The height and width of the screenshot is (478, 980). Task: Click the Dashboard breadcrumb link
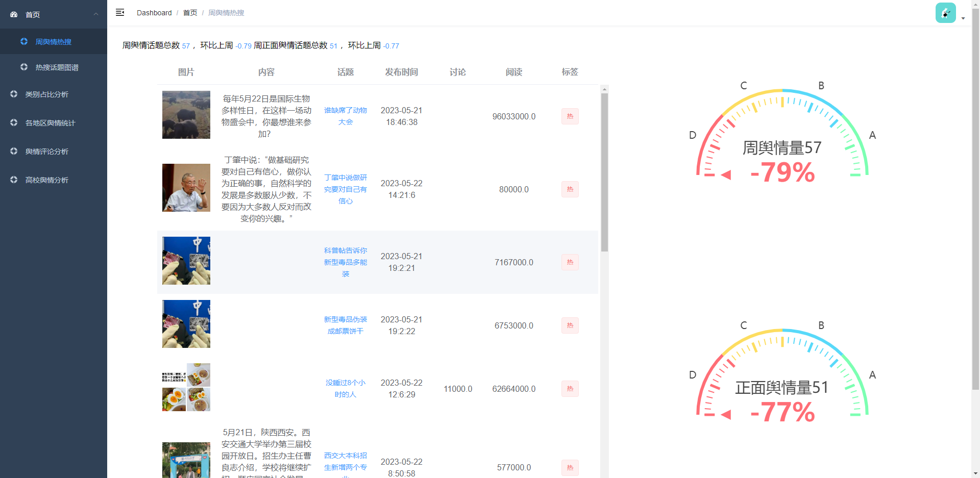coord(154,13)
